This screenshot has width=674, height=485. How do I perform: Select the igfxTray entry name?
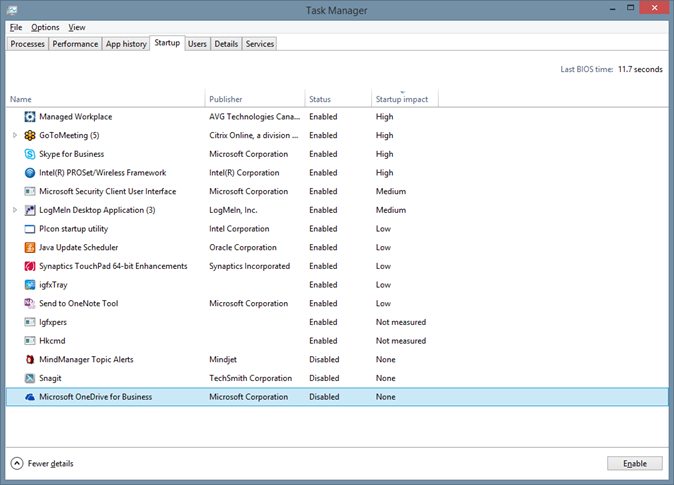click(53, 285)
